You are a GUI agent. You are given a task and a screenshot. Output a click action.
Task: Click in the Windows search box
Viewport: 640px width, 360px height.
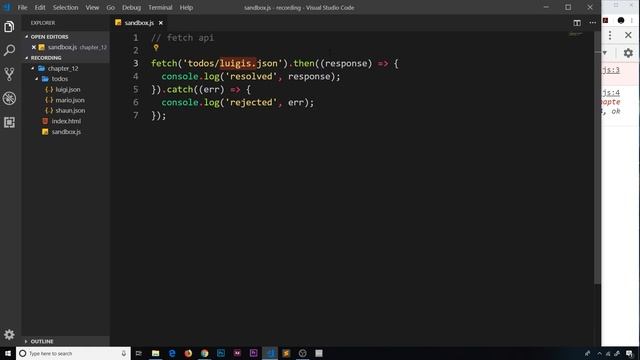coord(73,353)
